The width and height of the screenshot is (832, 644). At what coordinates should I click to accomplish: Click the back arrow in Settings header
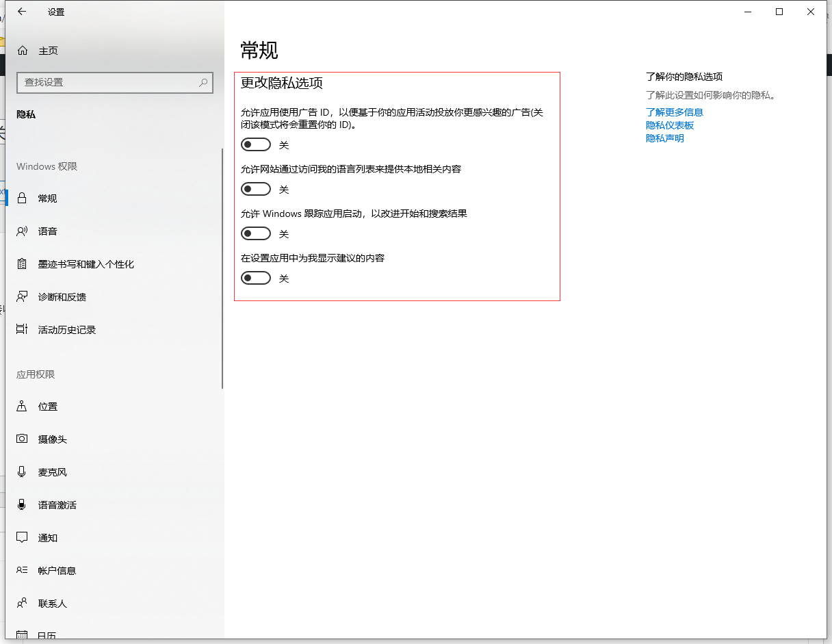pyautogui.click(x=22, y=12)
